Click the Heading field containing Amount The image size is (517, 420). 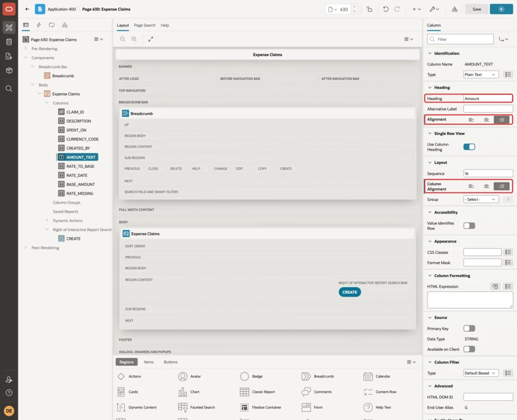(x=488, y=98)
